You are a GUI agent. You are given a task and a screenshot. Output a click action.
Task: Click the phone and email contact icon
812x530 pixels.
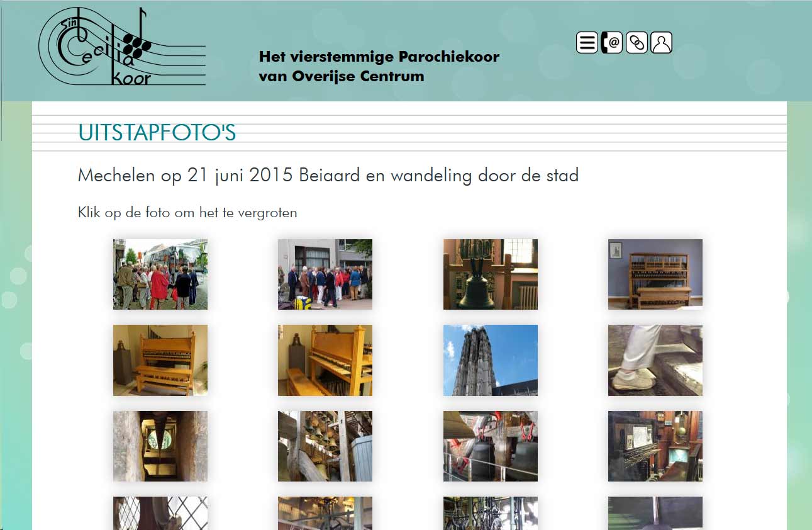click(611, 43)
